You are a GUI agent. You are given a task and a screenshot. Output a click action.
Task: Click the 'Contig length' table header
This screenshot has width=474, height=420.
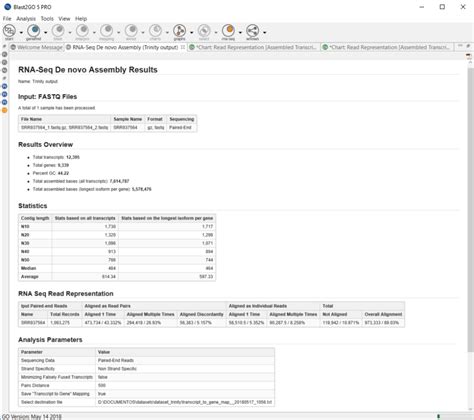pyautogui.click(x=35, y=218)
